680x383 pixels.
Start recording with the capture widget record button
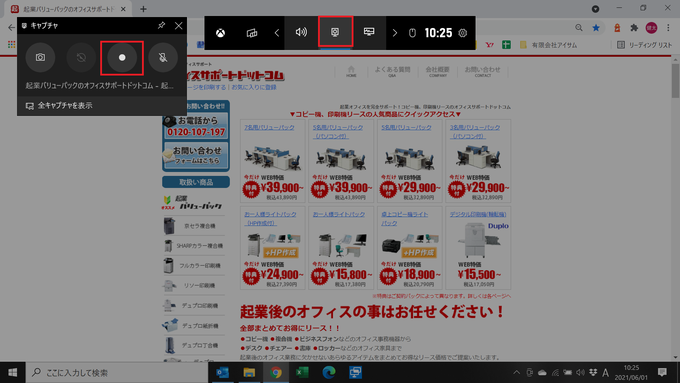[x=122, y=58]
